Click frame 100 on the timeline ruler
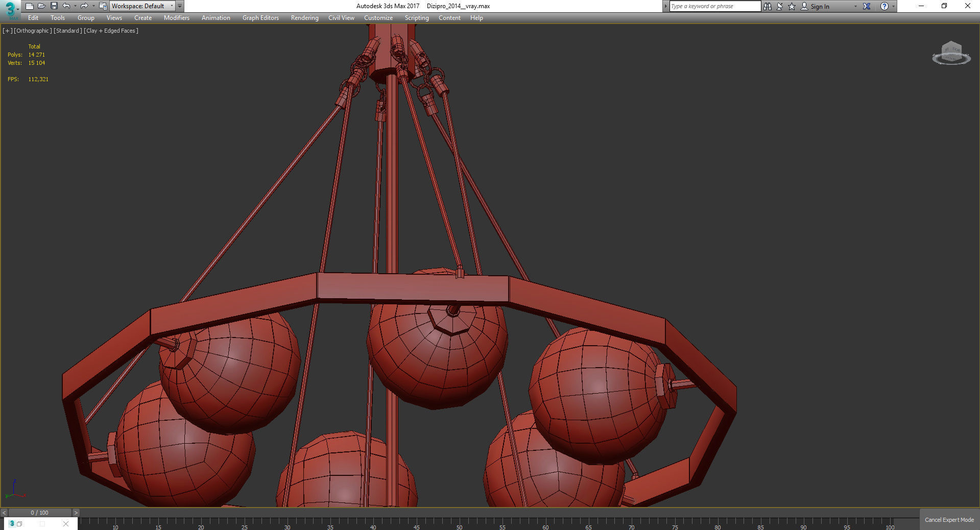This screenshot has width=980, height=530. (x=890, y=527)
